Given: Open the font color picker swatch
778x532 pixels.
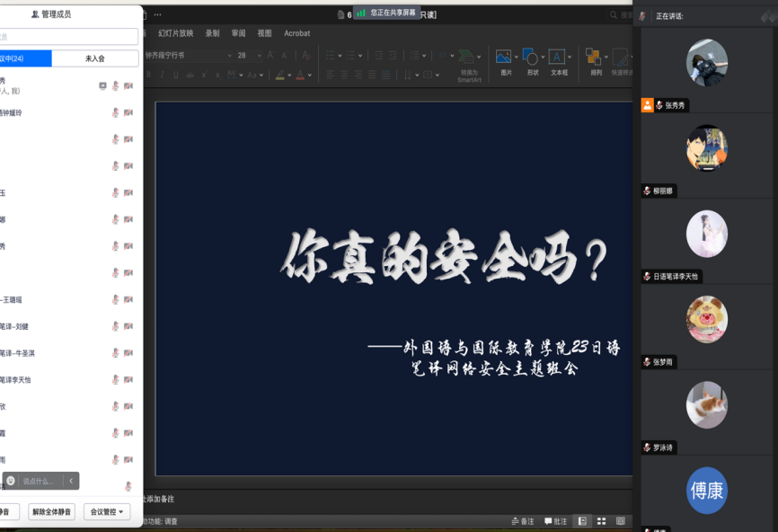Looking at the screenshot, I should point(297,75).
